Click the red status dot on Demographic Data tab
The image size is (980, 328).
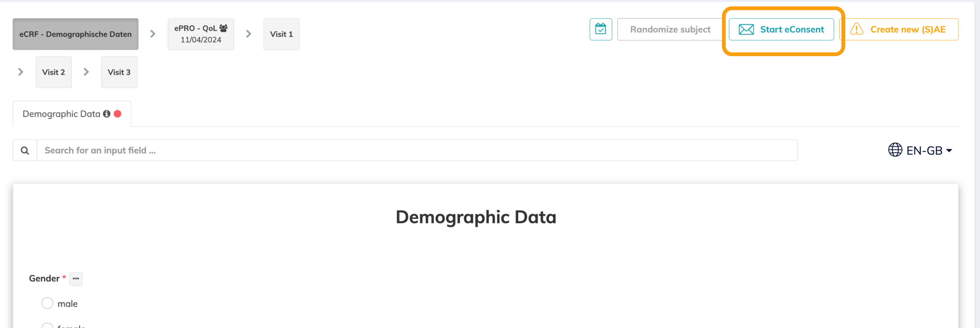117,114
